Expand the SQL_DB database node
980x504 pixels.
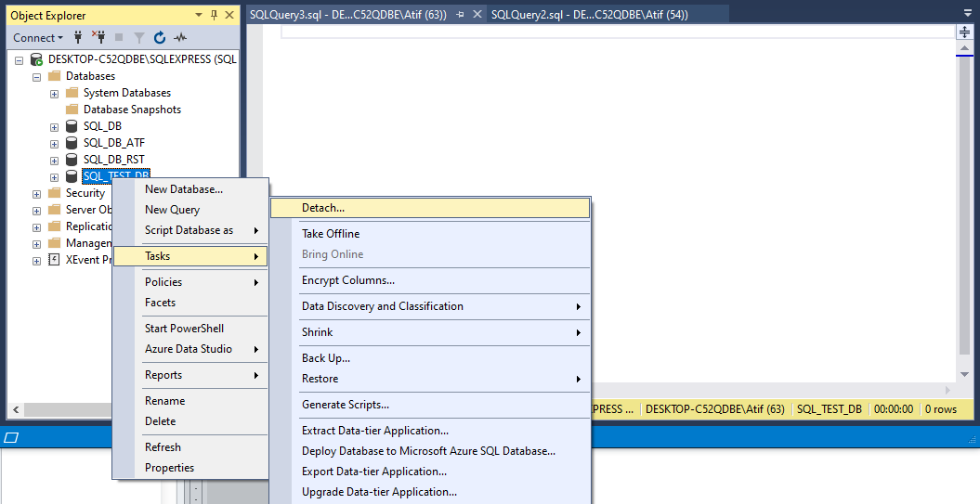coord(55,127)
